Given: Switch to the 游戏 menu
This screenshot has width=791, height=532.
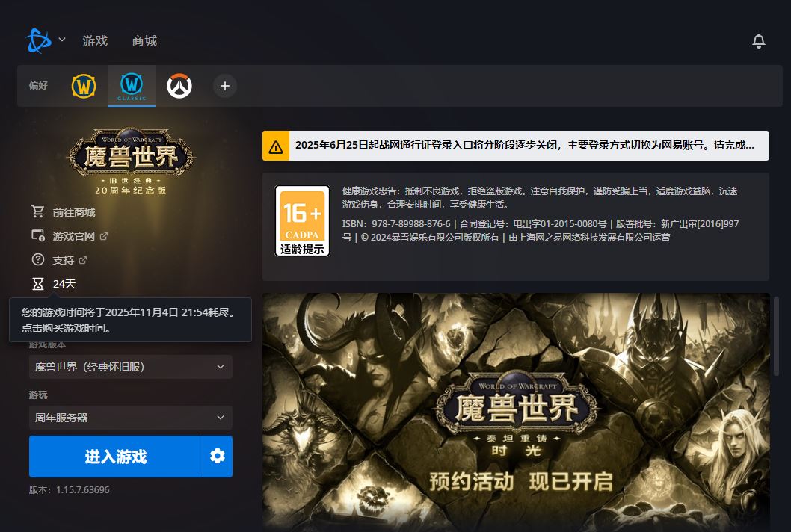Looking at the screenshot, I should pyautogui.click(x=95, y=41).
